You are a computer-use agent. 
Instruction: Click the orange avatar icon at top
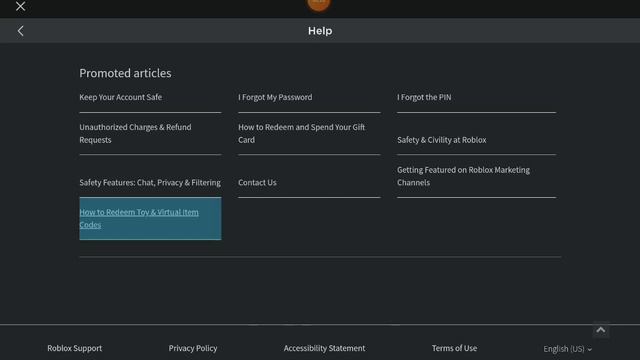coord(319,5)
